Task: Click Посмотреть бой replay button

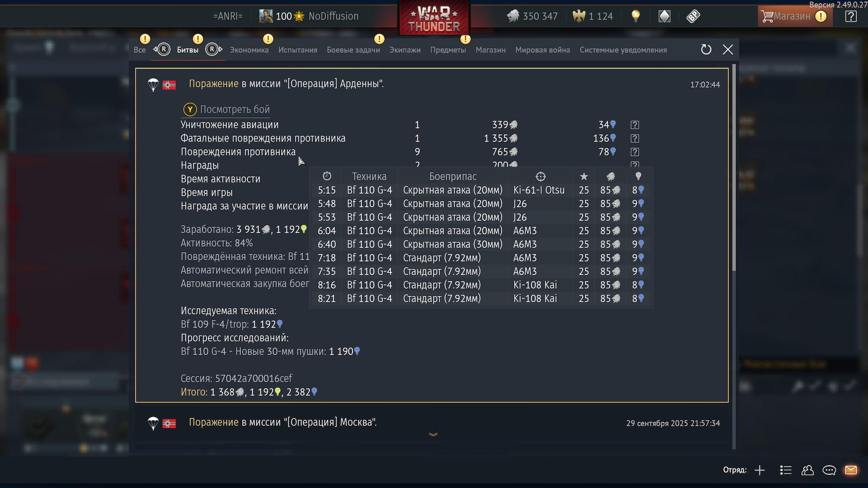Action: pos(226,109)
